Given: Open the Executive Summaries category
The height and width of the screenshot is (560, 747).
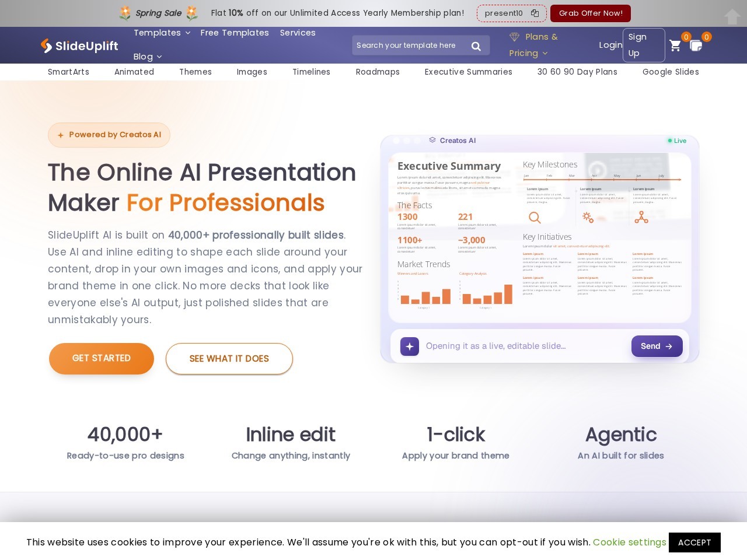Looking at the screenshot, I should 469,72.
